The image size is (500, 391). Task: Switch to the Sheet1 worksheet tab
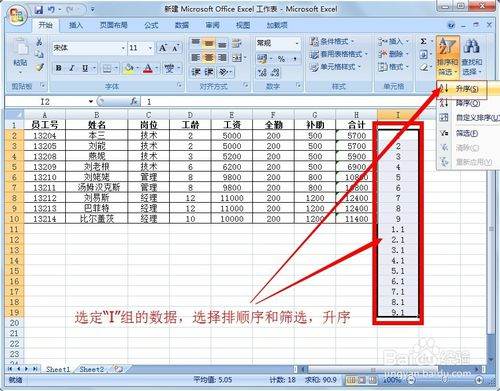[x=58, y=369]
